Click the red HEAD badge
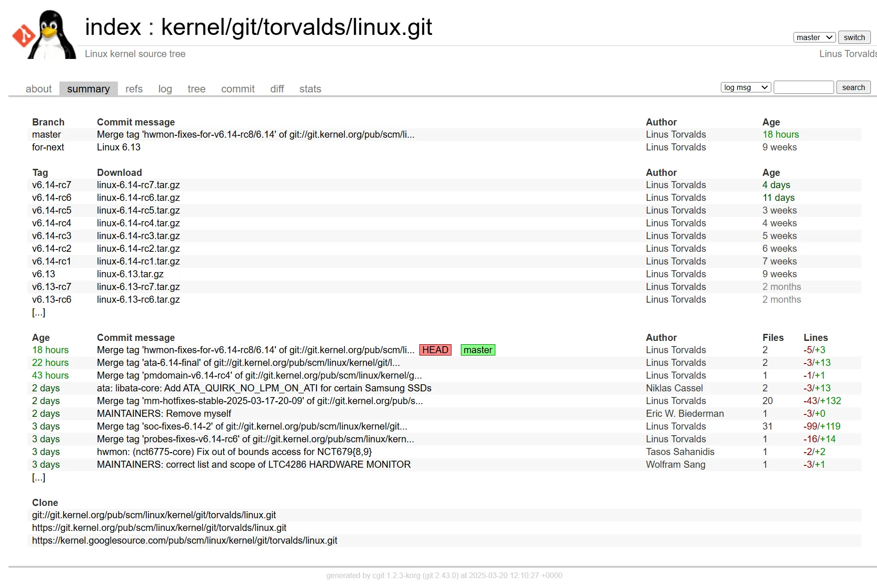Screen dimensions: 877x588 point(435,350)
